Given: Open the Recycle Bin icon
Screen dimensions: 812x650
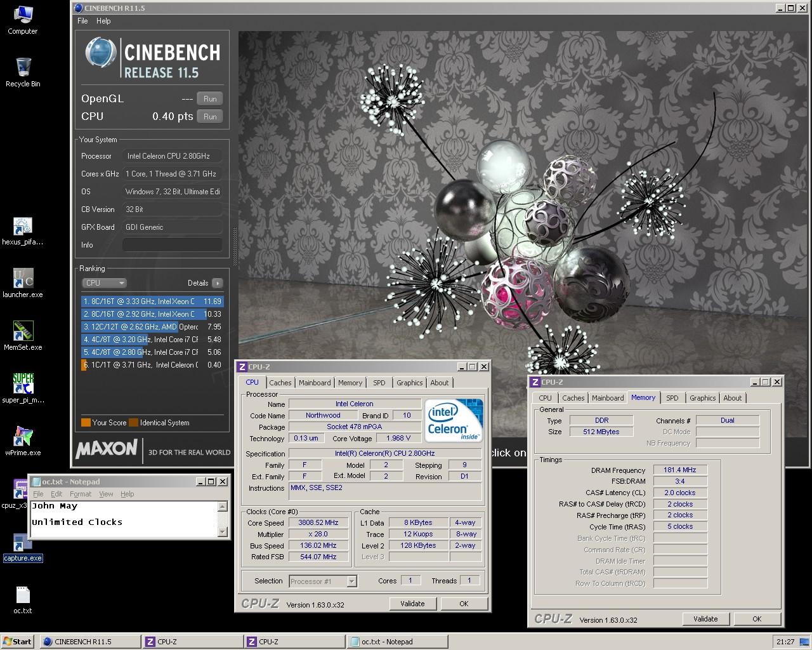Looking at the screenshot, I should point(23,72).
